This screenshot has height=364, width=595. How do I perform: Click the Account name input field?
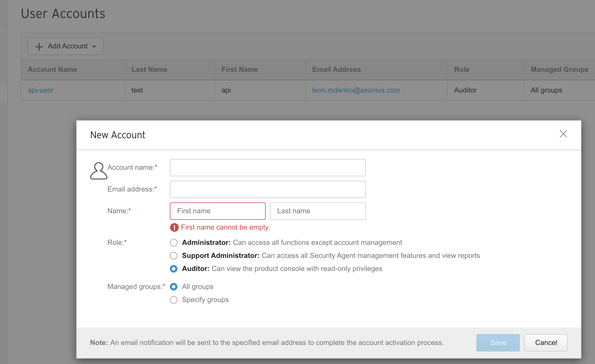coord(268,168)
